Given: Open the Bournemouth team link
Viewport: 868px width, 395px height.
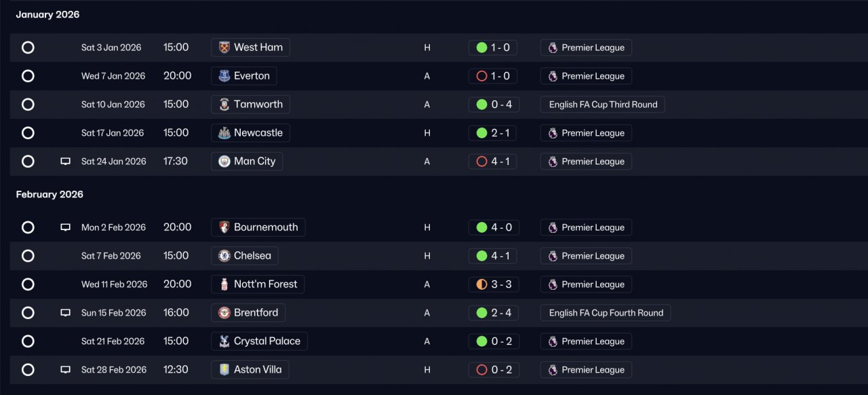Looking at the screenshot, I should (258, 227).
